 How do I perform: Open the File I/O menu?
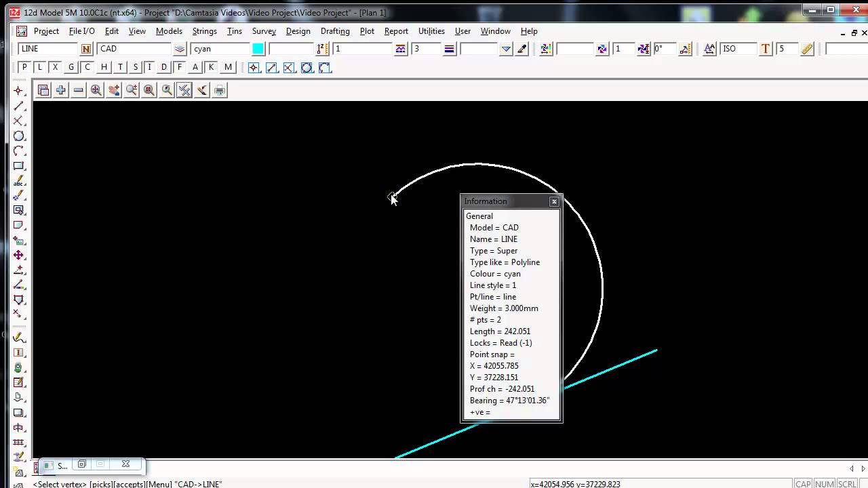tap(82, 31)
